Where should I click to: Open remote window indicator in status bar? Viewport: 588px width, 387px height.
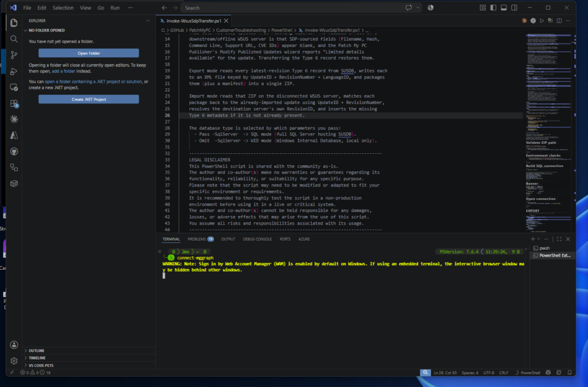coord(12,373)
